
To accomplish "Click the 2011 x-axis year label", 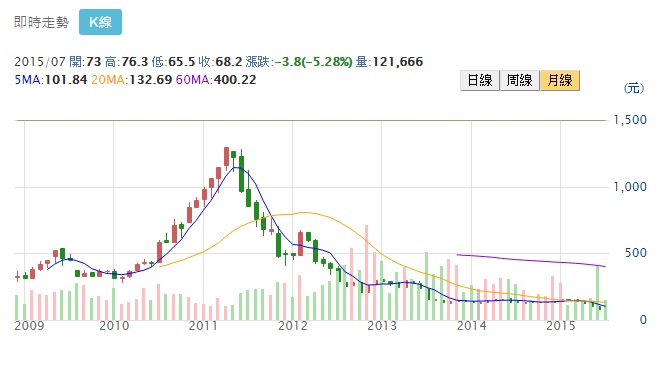I will pyautogui.click(x=203, y=326).
